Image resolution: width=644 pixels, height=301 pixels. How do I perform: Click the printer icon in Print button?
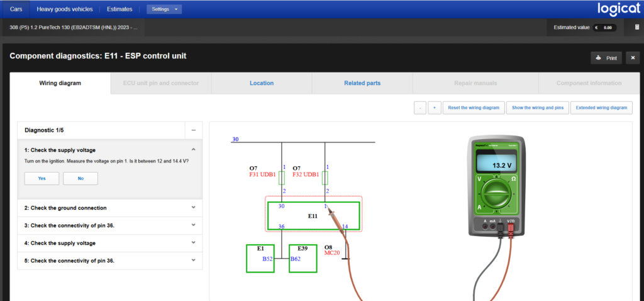pos(599,58)
